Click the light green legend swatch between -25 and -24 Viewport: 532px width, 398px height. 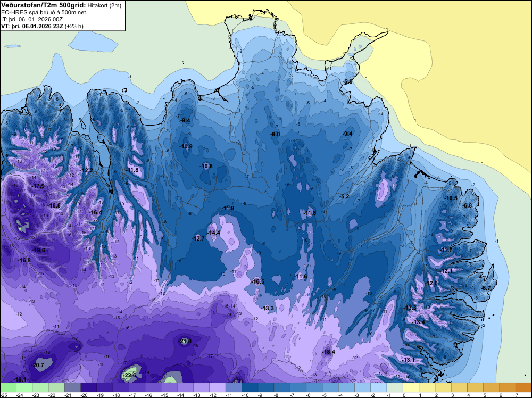(8, 387)
